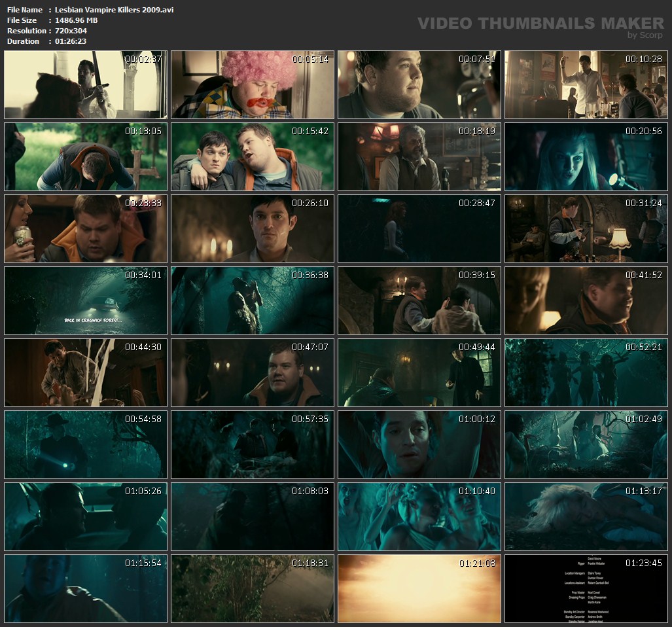
Task: Select the flashlight frame at 00:20:56
Action: (x=586, y=156)
